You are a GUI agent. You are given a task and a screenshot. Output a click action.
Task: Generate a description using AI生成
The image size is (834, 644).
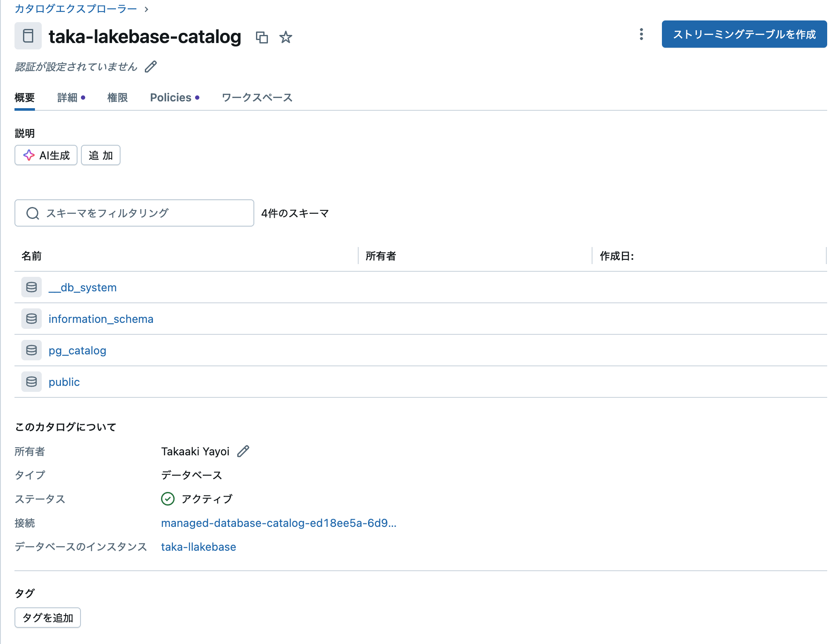pos(46,155)
